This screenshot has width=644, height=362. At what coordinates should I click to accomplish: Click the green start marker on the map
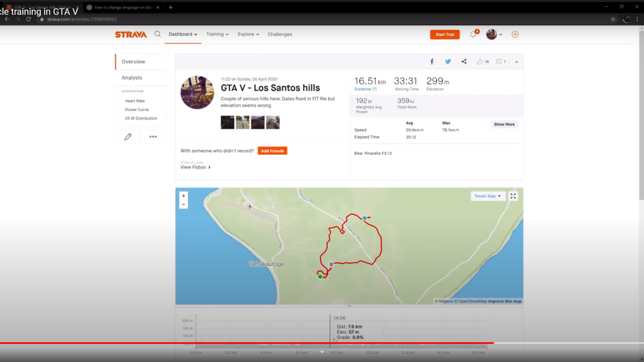click(x=320, y=277)
